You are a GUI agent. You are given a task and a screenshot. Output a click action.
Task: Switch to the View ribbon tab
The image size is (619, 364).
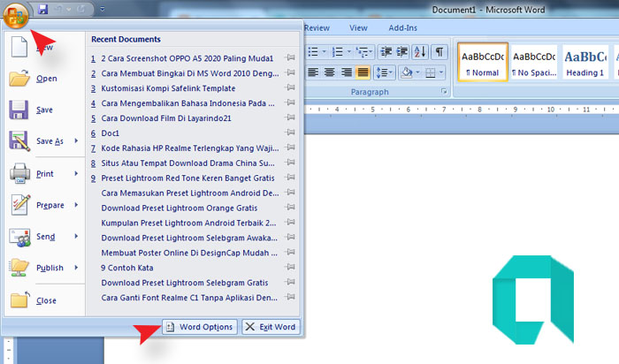pyautogui.click(x=358, y=28)
